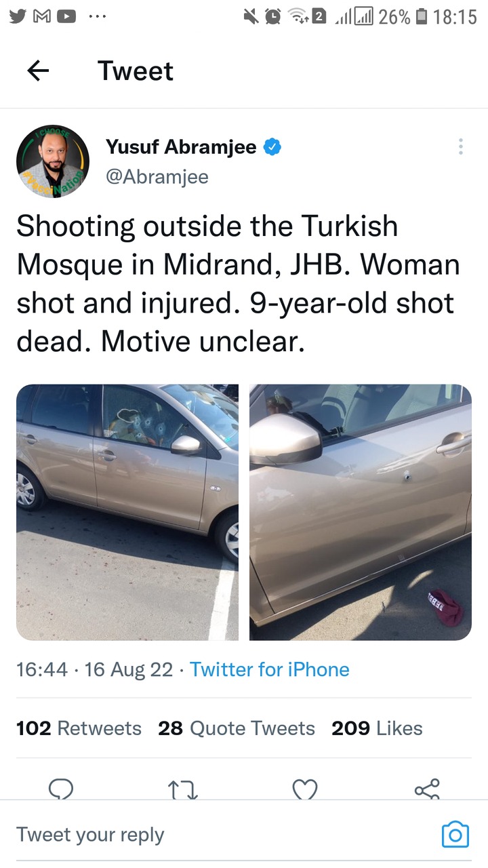
Task: Open Yusuf Abramjee's profile picture
Action: [53, 161]
